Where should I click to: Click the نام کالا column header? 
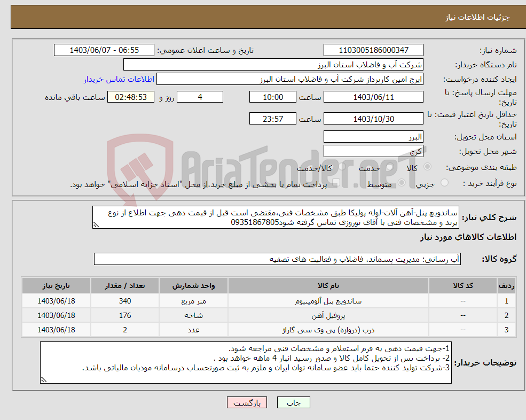(x=328, y=285)
